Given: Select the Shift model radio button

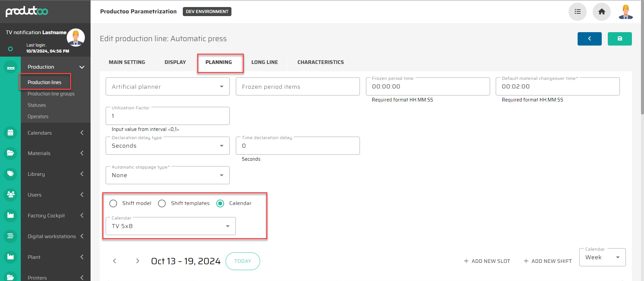Looking at the screenshot, I should click(113, 204).
